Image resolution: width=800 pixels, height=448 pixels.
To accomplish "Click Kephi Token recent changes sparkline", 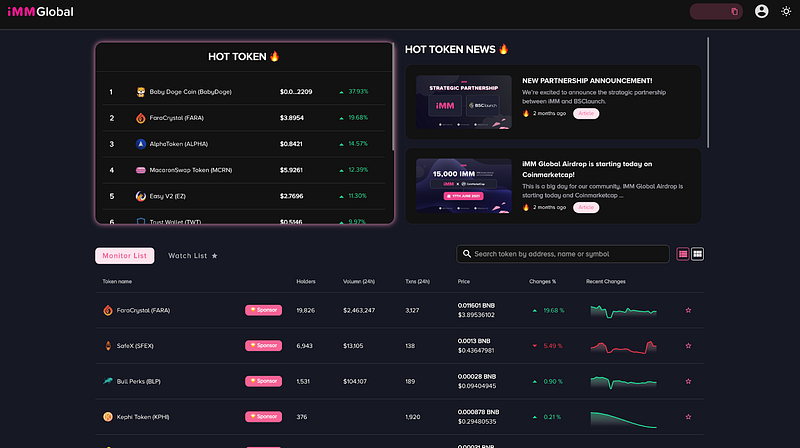I will (x=623, y=419).
